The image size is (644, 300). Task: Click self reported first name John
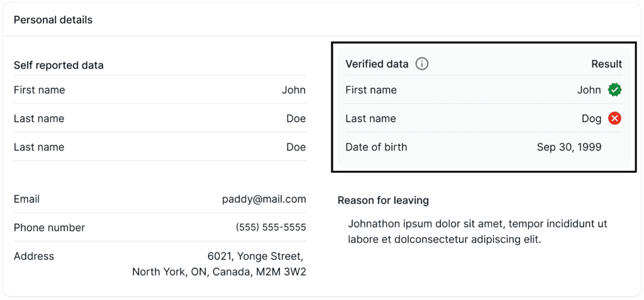tap(293, 90)
